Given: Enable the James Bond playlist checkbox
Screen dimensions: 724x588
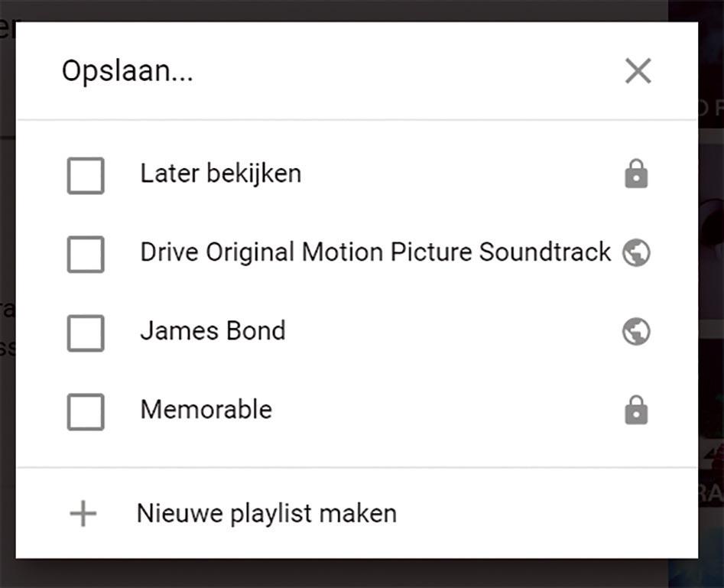Looking at the screenshot, I should pyautogui.click(x=86, y=333).
